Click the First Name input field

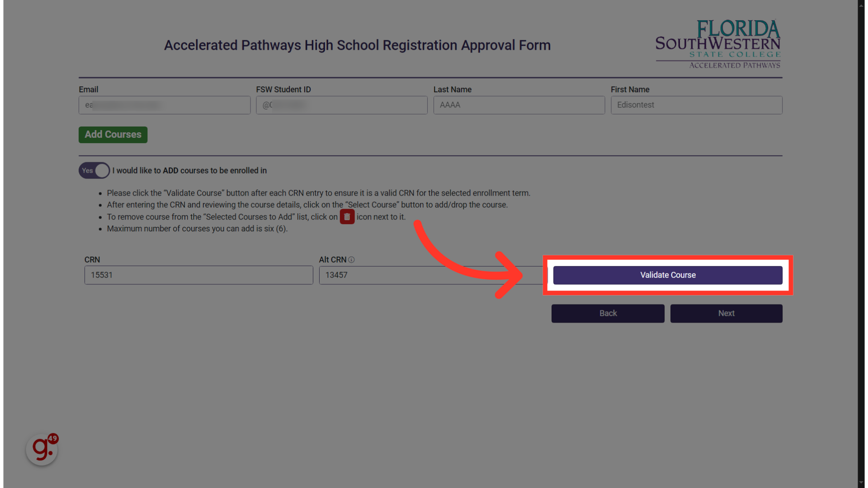point(696,105)
